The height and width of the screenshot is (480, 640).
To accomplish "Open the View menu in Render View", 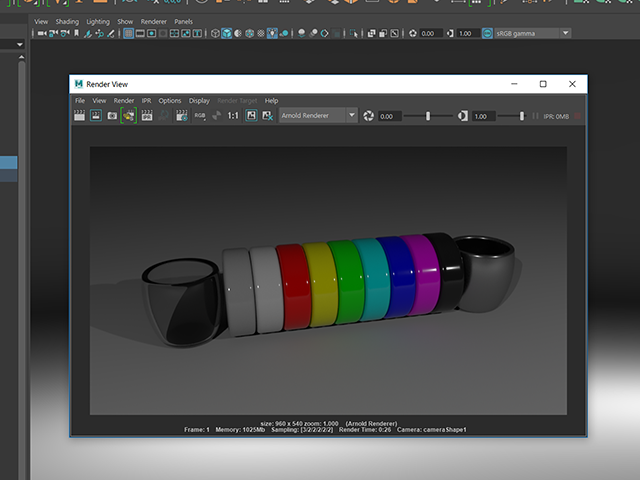I will click(99, 100).
